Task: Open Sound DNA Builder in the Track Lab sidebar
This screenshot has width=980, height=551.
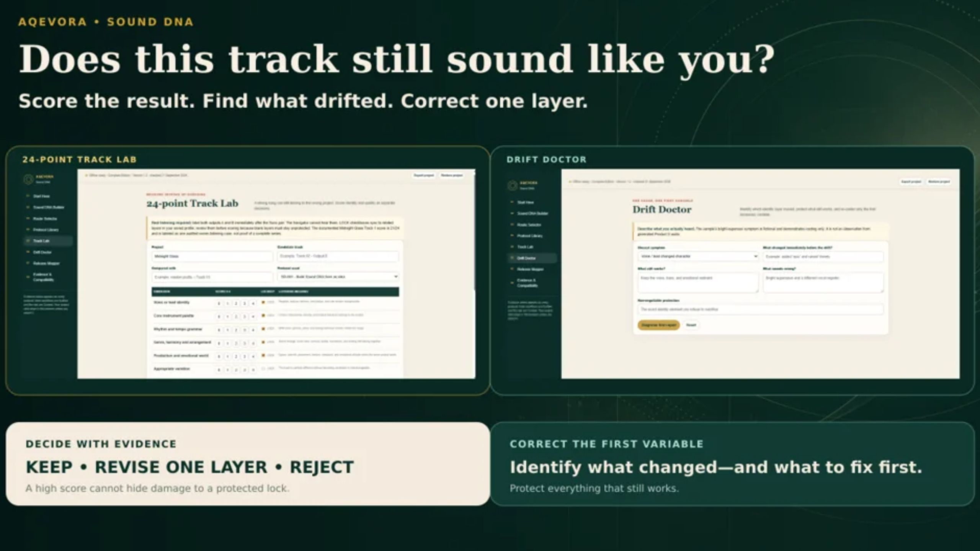Action: tap(49, 207)
